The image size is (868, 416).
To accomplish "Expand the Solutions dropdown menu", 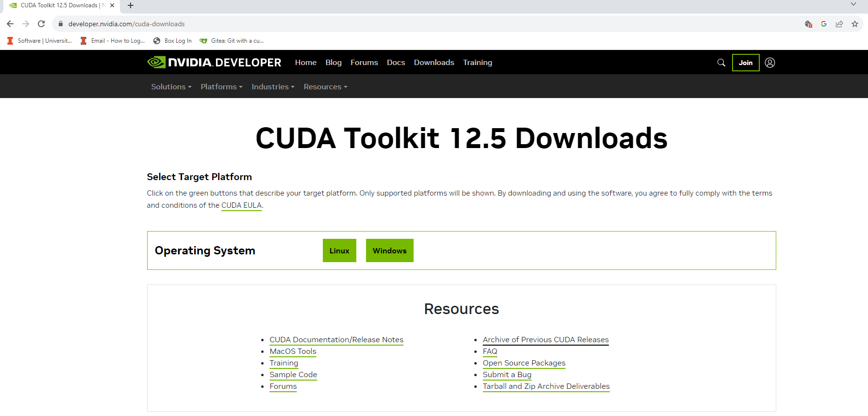I will (171, 87).
